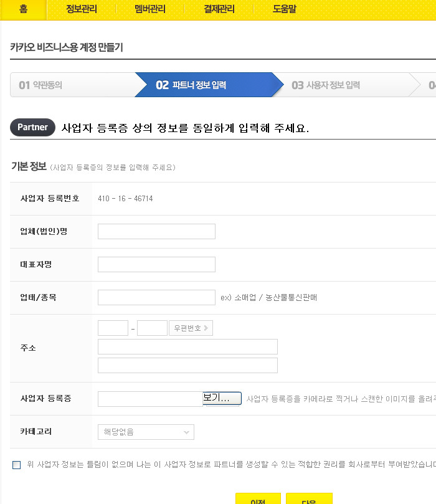Check the business info confirmation checkbox
This screenshot has width=436, height=504.
pyautogui.click(x=16, y=465)
